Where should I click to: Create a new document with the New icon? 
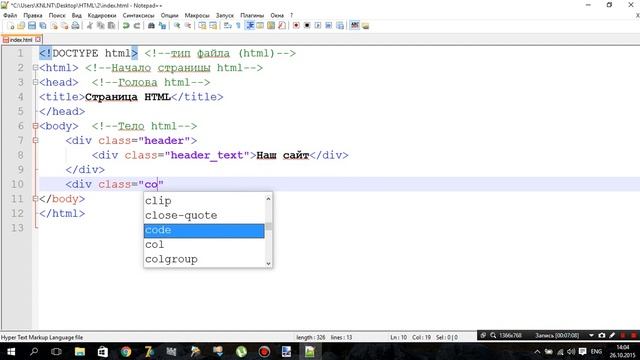point(10,26)
